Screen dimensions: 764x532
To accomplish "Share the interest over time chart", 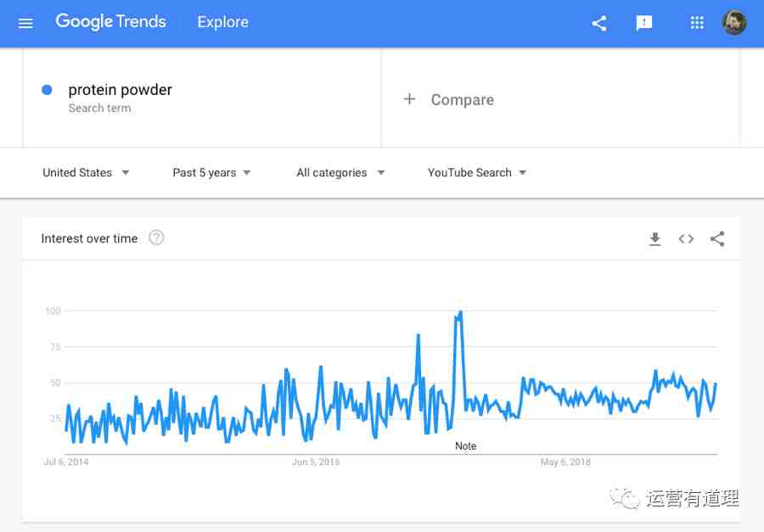I will pyautogui.click(x=717, y=238).
